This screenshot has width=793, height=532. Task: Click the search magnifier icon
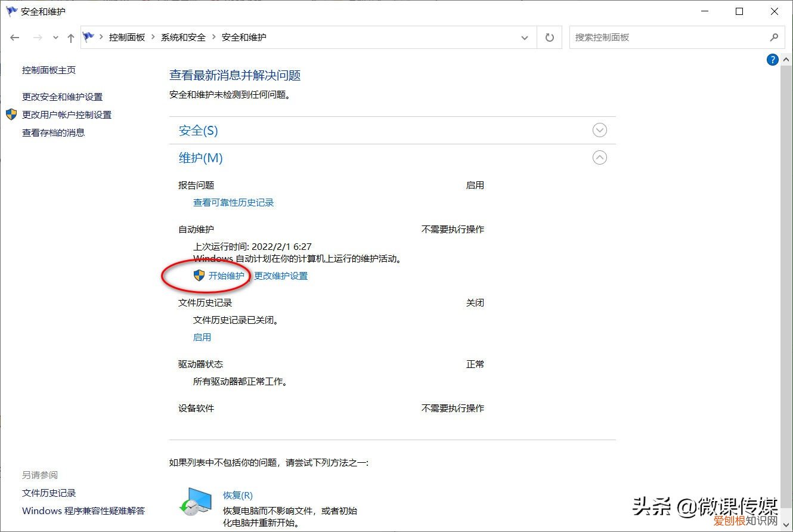[774, 37]
